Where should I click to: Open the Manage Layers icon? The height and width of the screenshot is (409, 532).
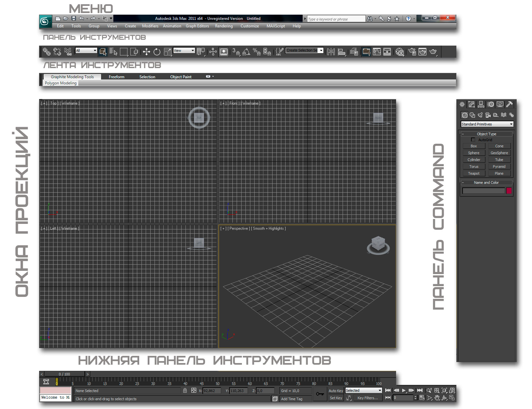click(x=354, y=51)
